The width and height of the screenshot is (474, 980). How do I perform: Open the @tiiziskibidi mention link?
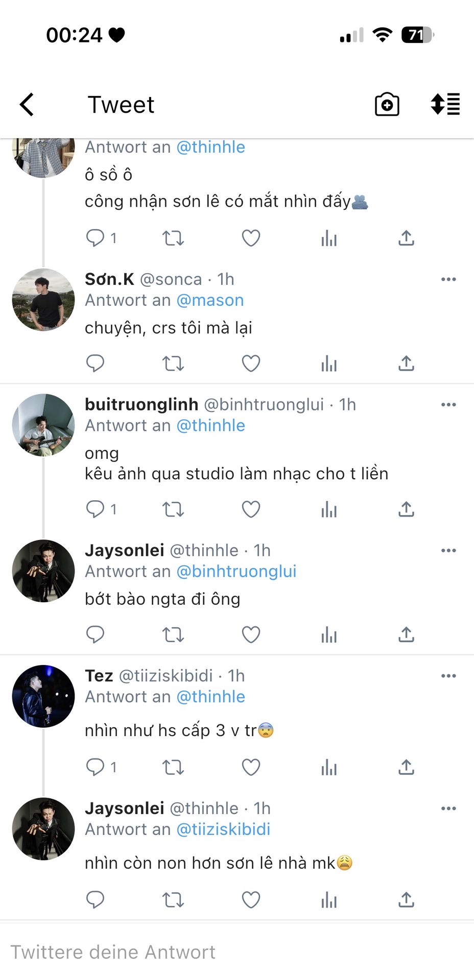pos(223,829)
